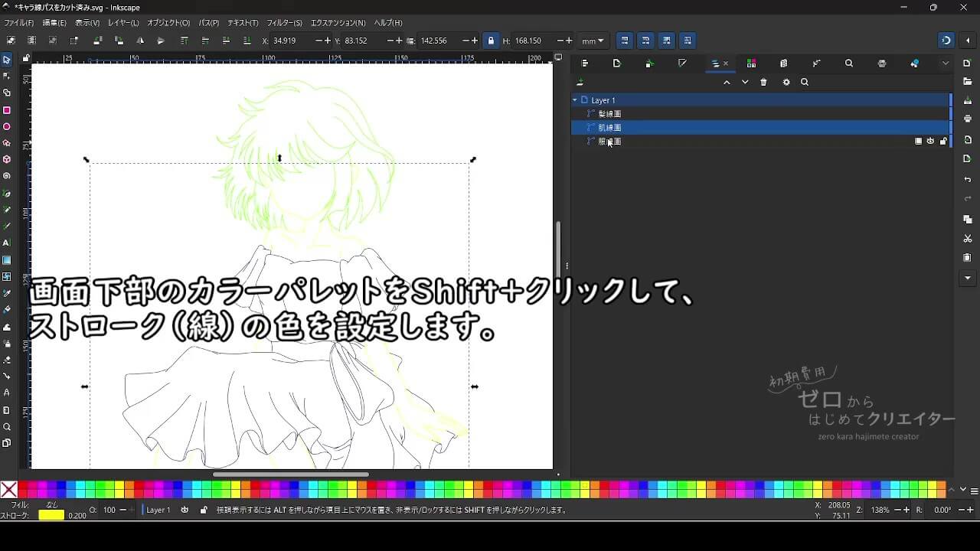This screenshot has width=980, height=551.
Task: Open the mm units dropdown
Action: click(593, 41)
